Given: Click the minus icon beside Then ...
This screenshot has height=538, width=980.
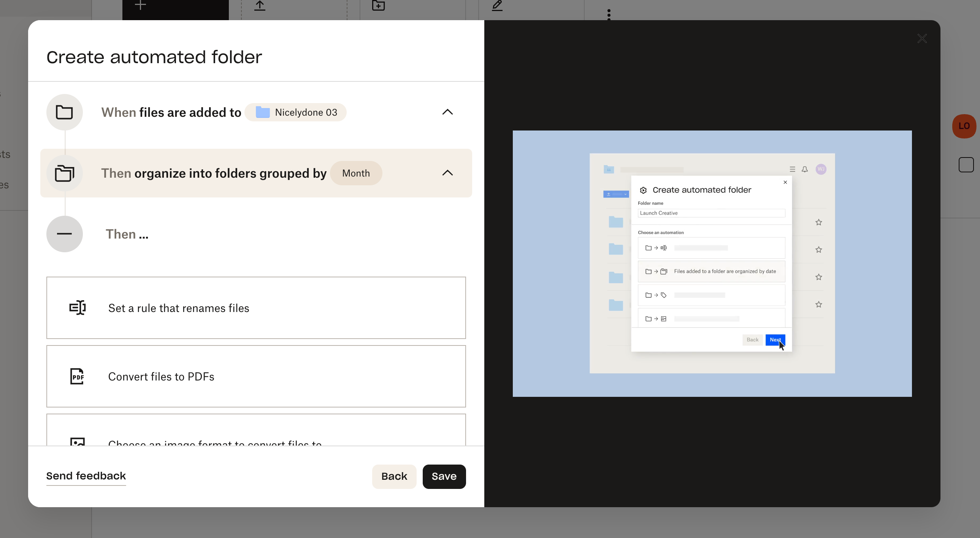Looking at the screenshot, I should tap(64, 234).
